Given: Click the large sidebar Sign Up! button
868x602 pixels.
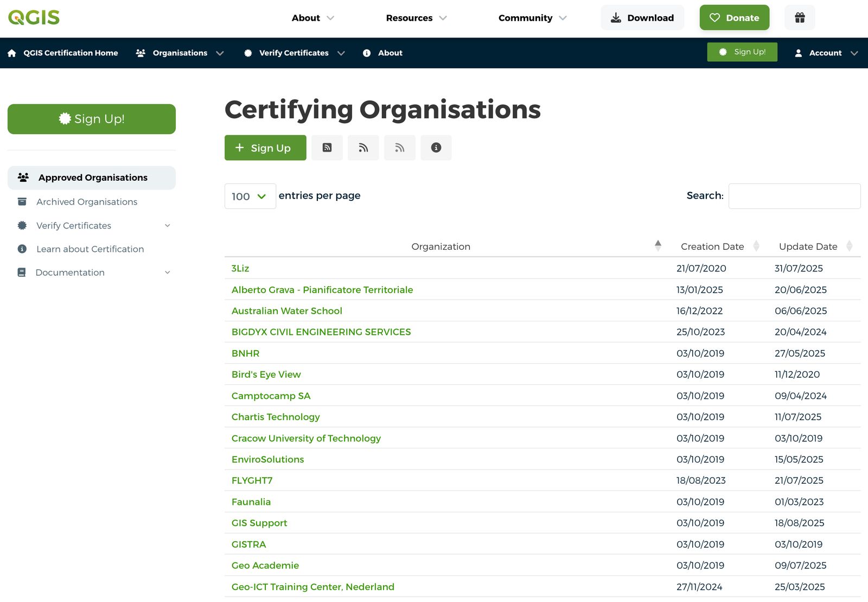Looking at the screenshot, I should pyautogui.click(x=92, y=119).
